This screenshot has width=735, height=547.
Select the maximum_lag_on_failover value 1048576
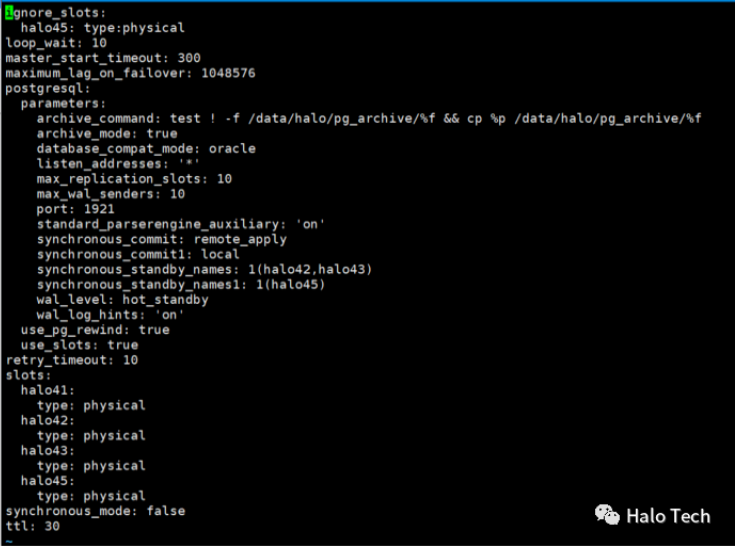228,73
